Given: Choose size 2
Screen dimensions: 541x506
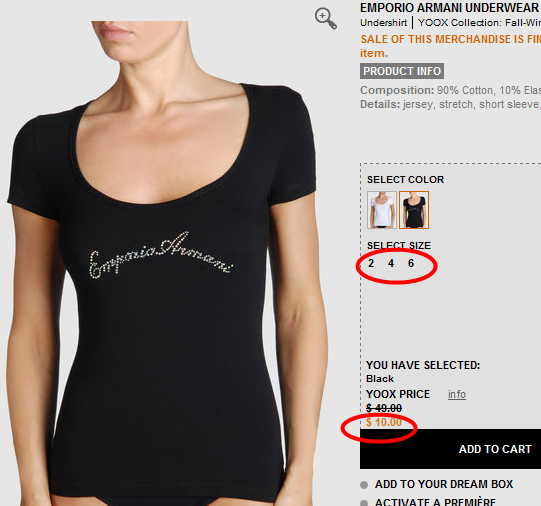Looking at the screenshot, I should click(x=371, y=263).
